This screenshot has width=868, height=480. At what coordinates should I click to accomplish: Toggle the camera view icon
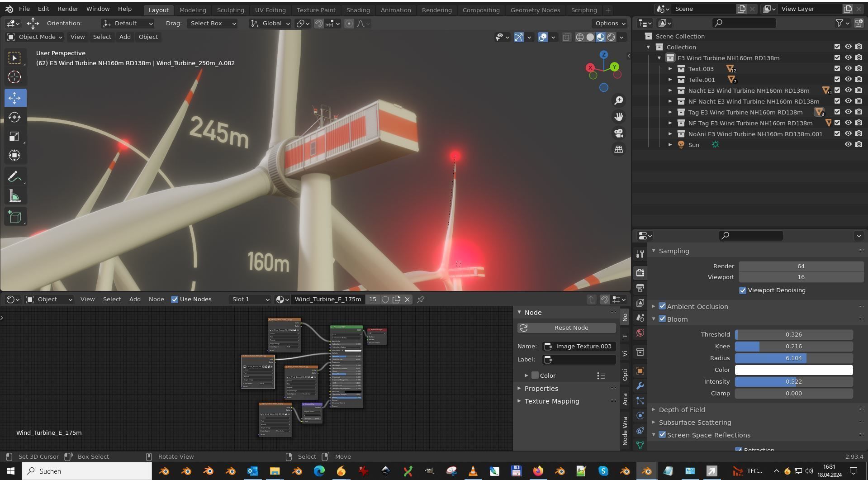[618, 133]
